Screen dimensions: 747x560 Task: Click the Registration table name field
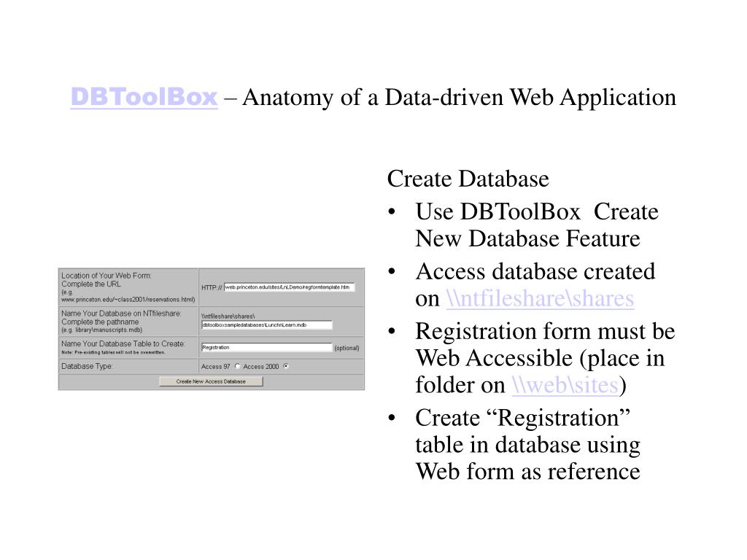[x=267, y=348]
